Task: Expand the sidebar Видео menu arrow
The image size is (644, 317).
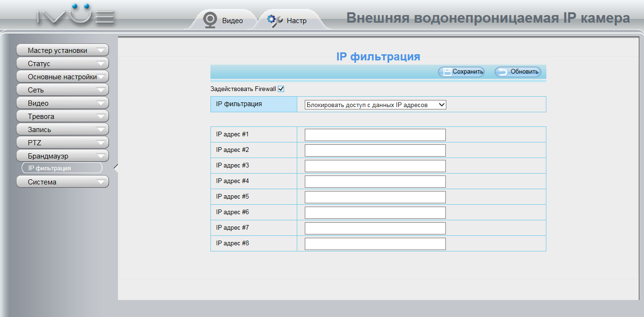Action: 100,103
